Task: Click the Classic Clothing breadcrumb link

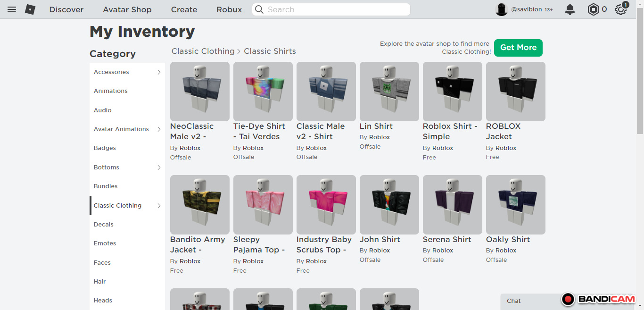Action: click(203, 51)
